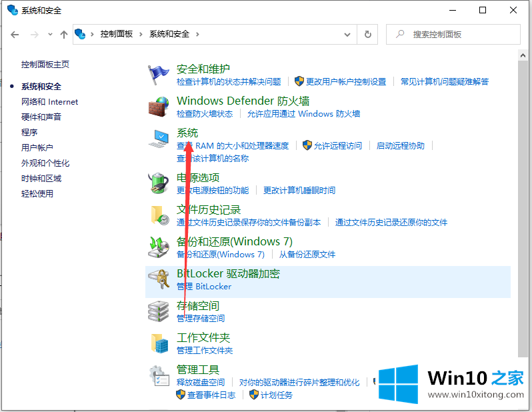The height and width of the screenshot is (412, 532).
Task: Open the 工作文件夹 heading link
Action: (203, 337)
